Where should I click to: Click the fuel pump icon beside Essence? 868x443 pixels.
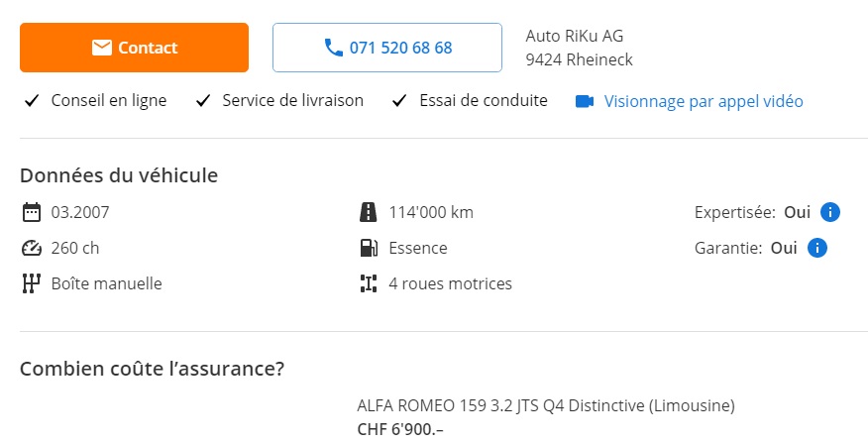(x=369, y=248)
